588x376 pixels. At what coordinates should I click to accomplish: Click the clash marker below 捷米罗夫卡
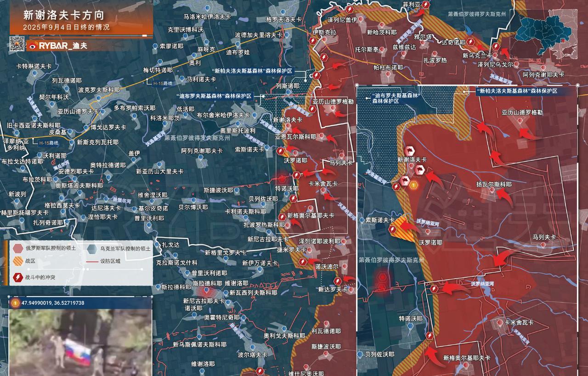pyautogui.click(x=303, y=262)
